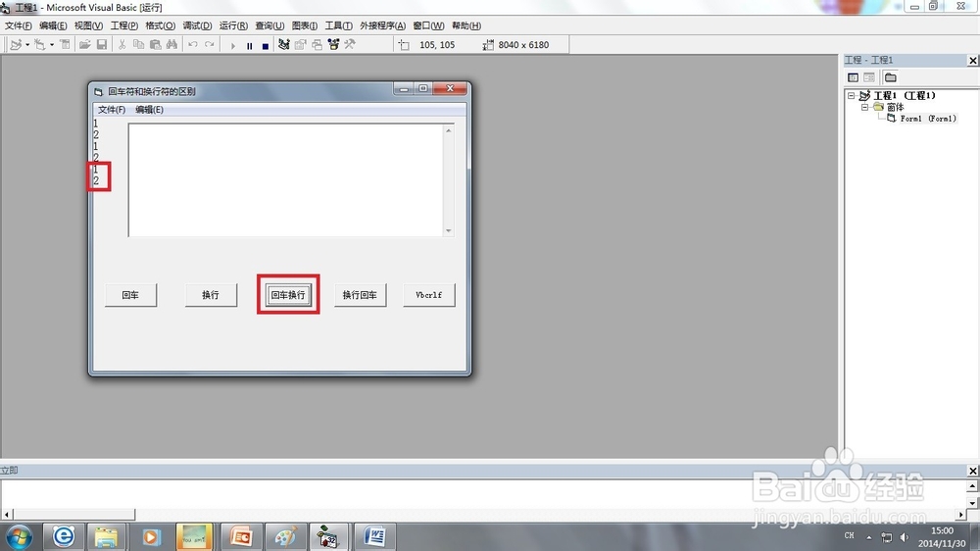The width and height of the screenshot is (980, 551).
Task: Click the Save Project disk icon
Action: (101, 45)
